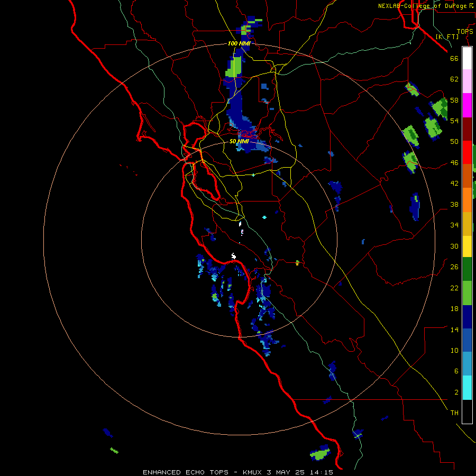Viewport: 476px width, 476px height.
Task: Click the 30 value on the legend
Action: (x=454, y=246)
